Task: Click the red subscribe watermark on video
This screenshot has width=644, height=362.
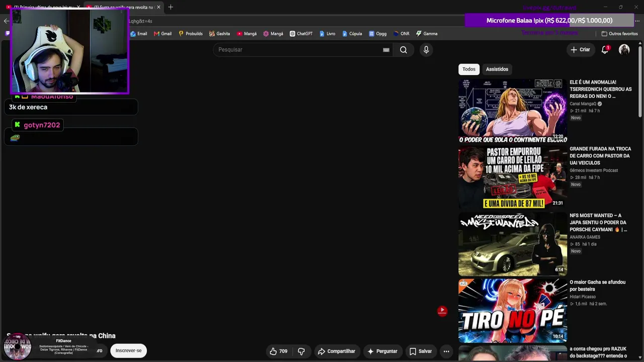Action: coord(442,311)
